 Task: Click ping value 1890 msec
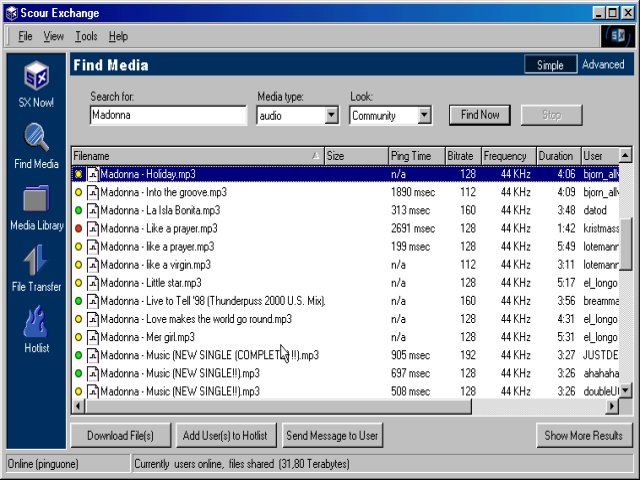(413, 192)
